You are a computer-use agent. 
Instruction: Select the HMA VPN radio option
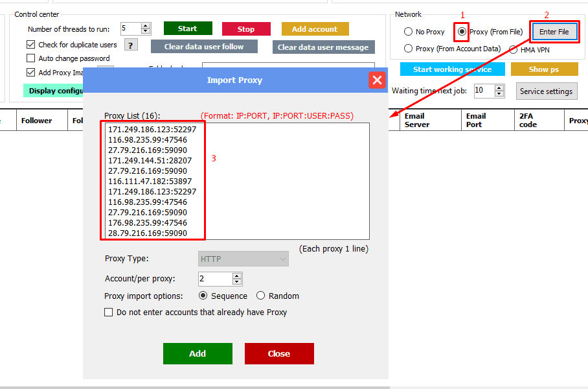[513, 49]
